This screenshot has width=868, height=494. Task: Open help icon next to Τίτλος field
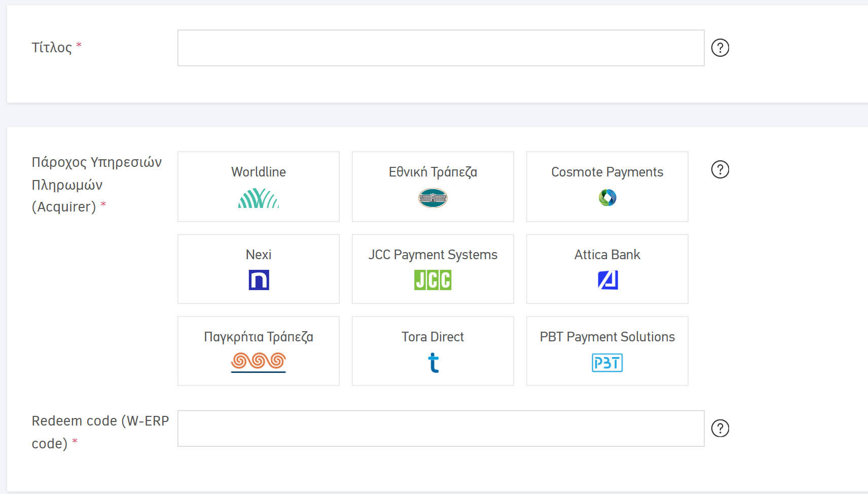tap(720, 48)
